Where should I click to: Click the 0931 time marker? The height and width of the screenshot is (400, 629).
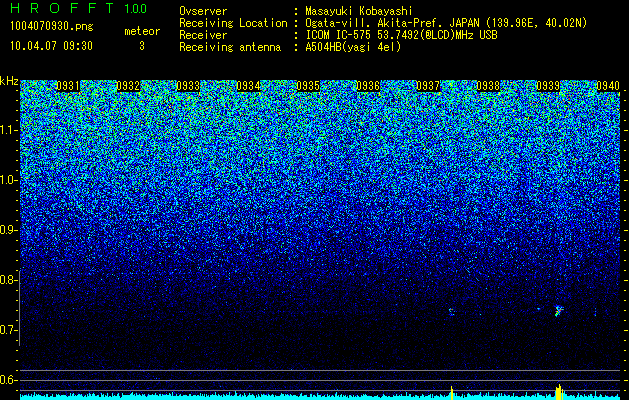pos(68,86)
